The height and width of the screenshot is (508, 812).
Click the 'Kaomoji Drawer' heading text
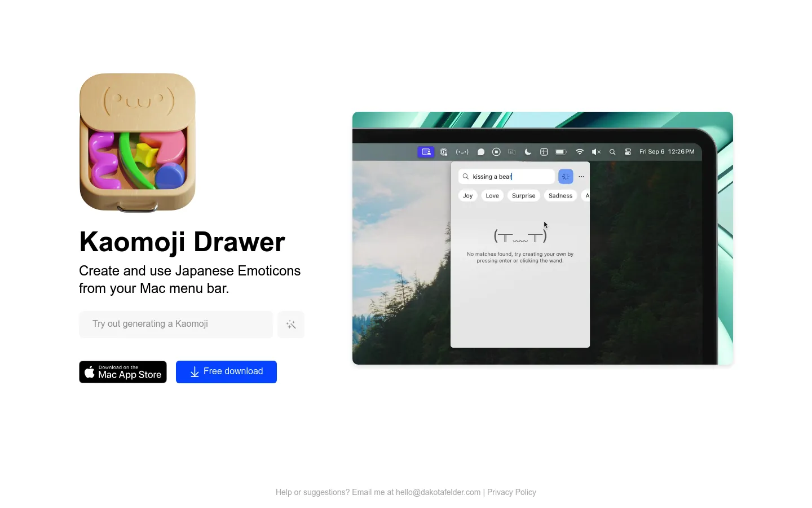pos(182,242)
